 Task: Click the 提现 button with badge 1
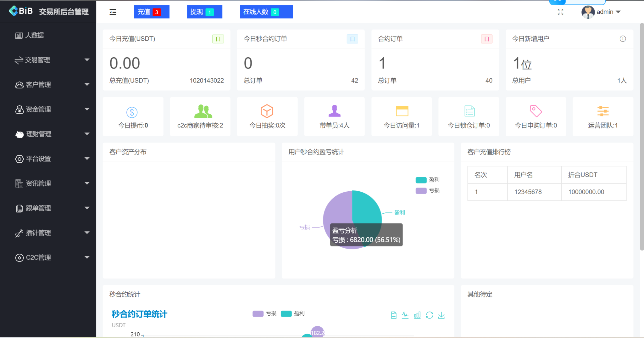click(204, 12)
